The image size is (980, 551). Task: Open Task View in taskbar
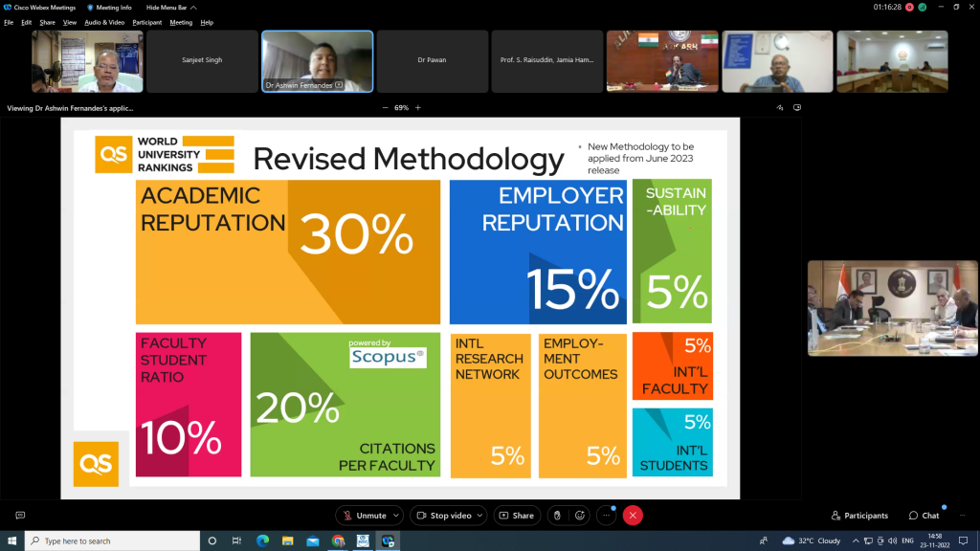click(236, 540)
